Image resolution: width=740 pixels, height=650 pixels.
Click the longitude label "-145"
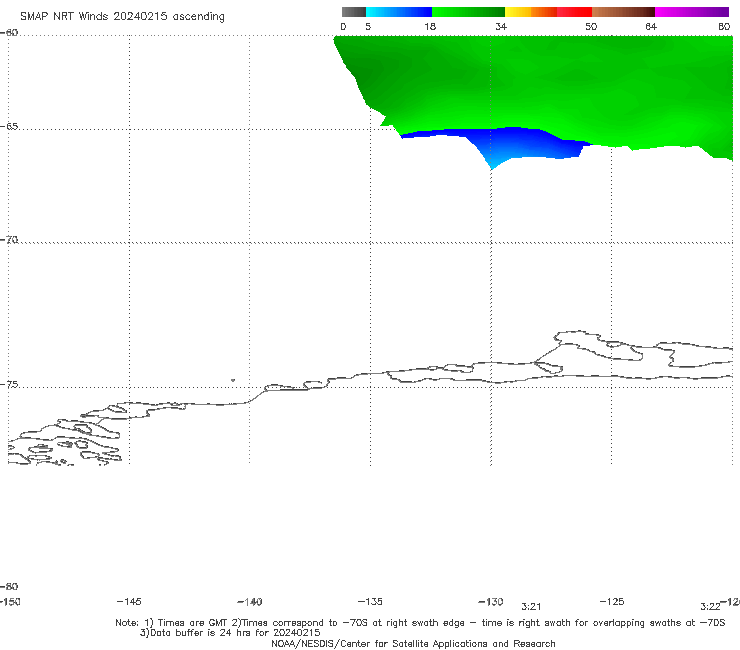[x=129, y=602]
